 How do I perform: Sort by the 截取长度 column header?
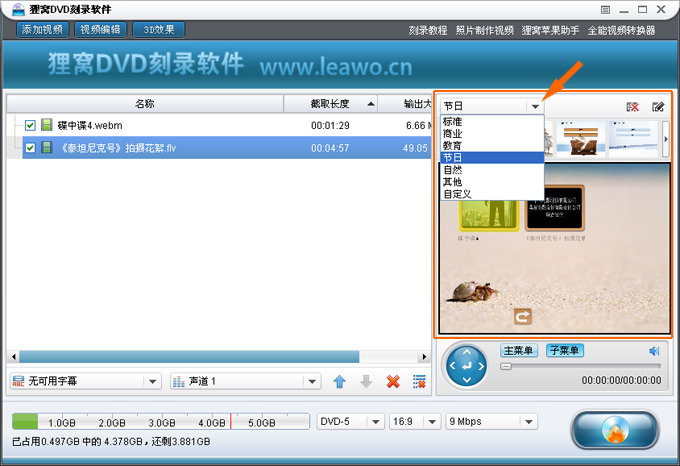click(x=330, y=104)
